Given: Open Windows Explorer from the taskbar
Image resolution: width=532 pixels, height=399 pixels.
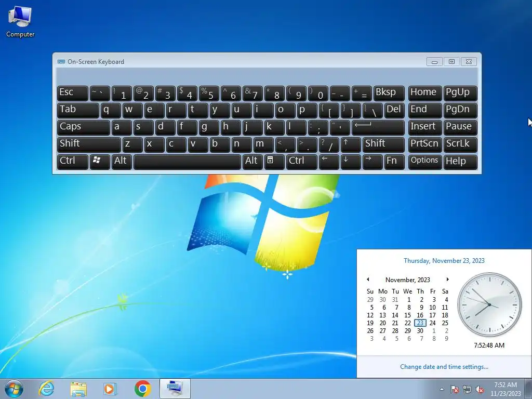Looking at the screenshot, I should click(78, 389).
